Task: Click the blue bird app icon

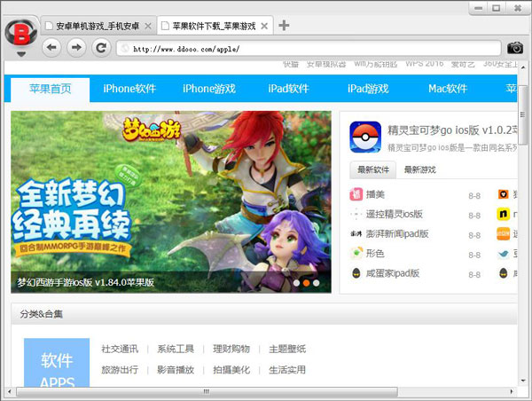Action: [503, 254]
